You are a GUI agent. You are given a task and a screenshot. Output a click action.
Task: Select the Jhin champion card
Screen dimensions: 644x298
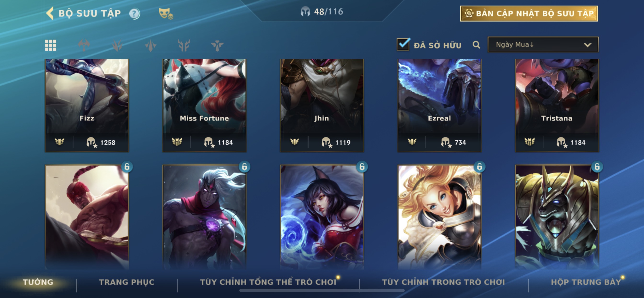[322, 105]
